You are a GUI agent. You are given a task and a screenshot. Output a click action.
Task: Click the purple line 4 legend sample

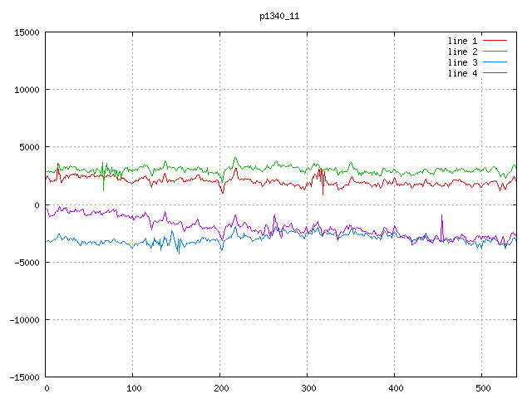pos(495,73)
